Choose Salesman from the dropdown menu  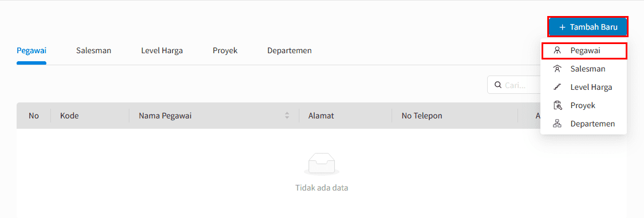584,69
